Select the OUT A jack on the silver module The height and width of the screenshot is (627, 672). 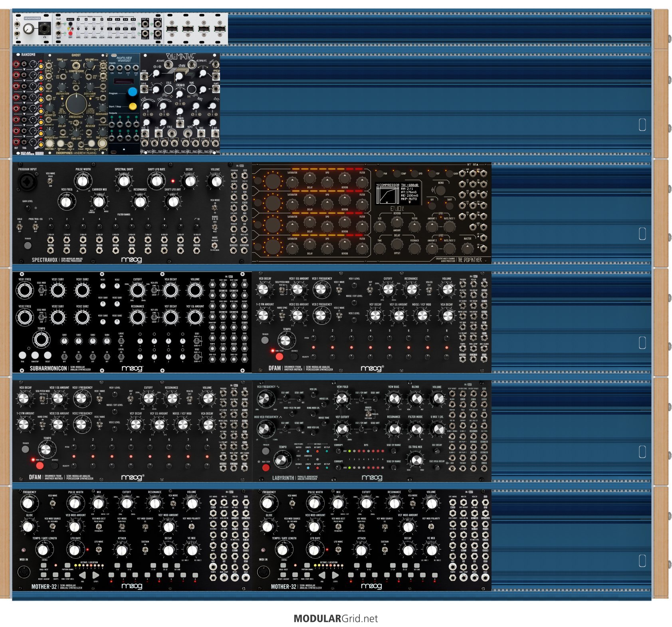click(x=145, y=24)
